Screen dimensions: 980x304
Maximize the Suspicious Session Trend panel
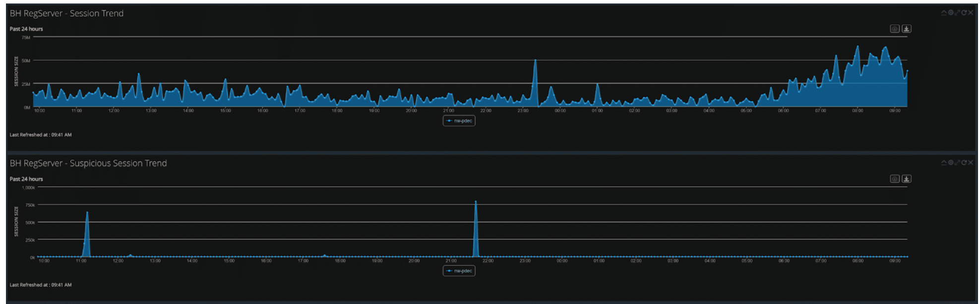tap(957, 163)
